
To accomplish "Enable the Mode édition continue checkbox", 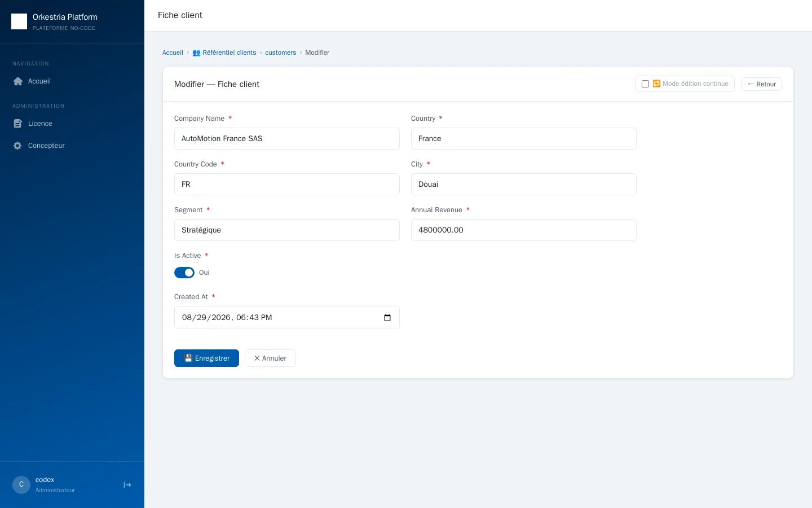I will 645,84.
